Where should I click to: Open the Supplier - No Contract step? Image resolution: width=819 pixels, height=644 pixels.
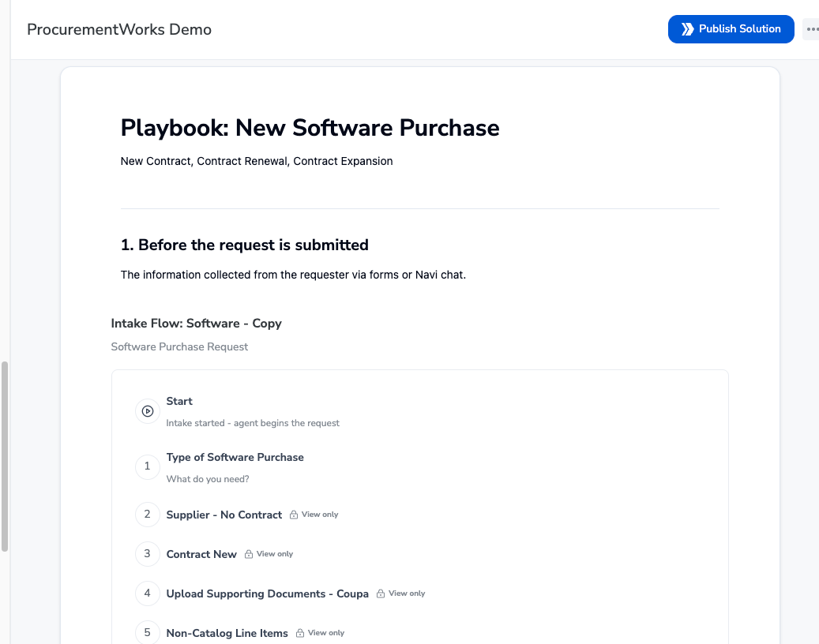pyautogui.click(x=224, y=515)
